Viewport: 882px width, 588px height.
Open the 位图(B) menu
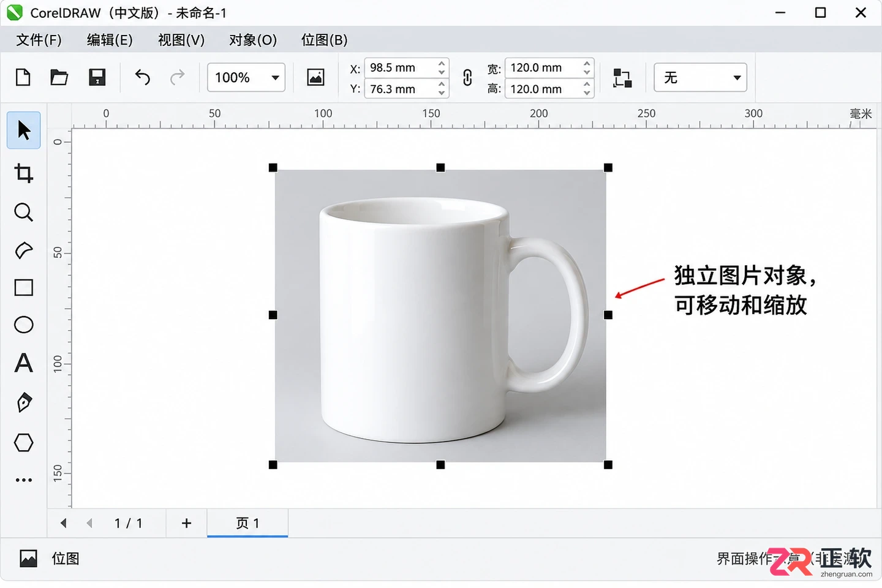[x=325, y=40]
